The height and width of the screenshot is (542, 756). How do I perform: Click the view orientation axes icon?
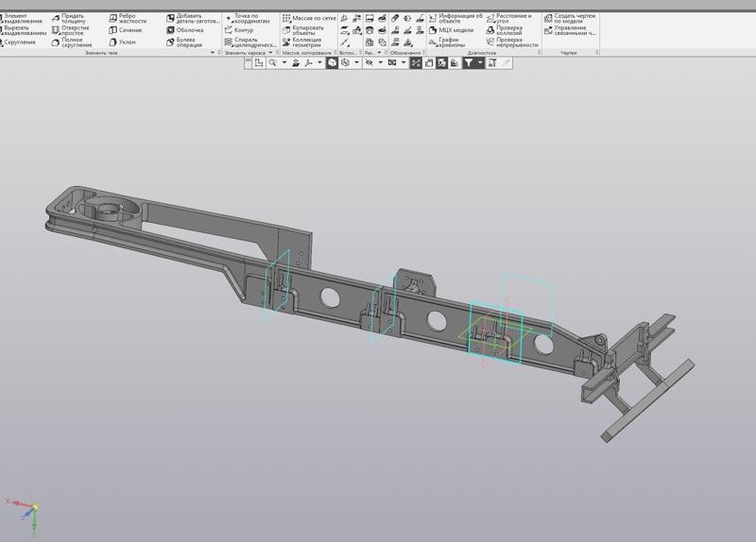(309, 63)
